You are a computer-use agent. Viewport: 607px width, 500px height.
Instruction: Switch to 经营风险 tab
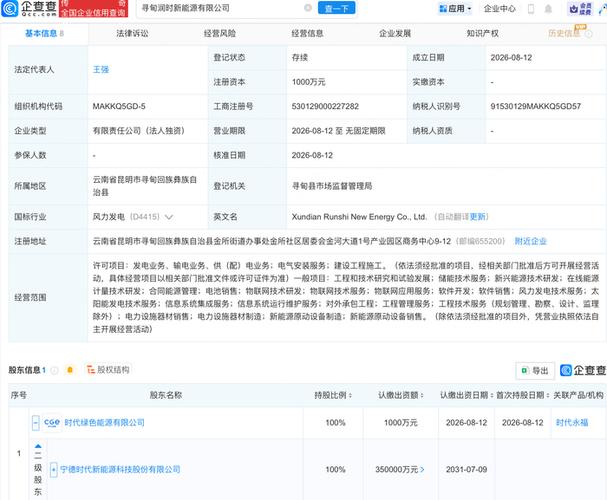[x=219, y=34]
